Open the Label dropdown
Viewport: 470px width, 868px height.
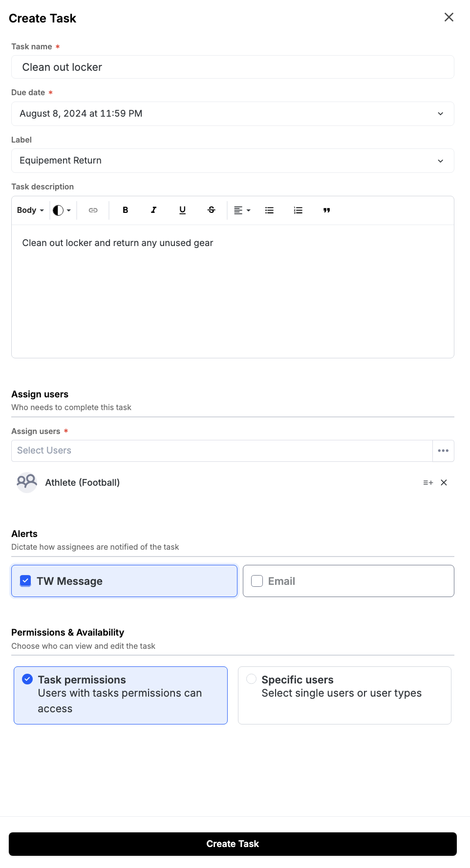pos(233,161)
